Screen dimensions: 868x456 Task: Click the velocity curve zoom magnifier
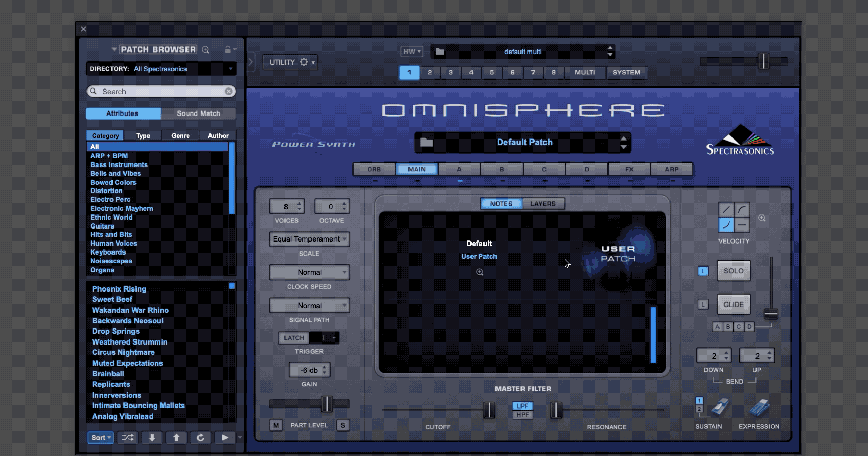point(762,218)
